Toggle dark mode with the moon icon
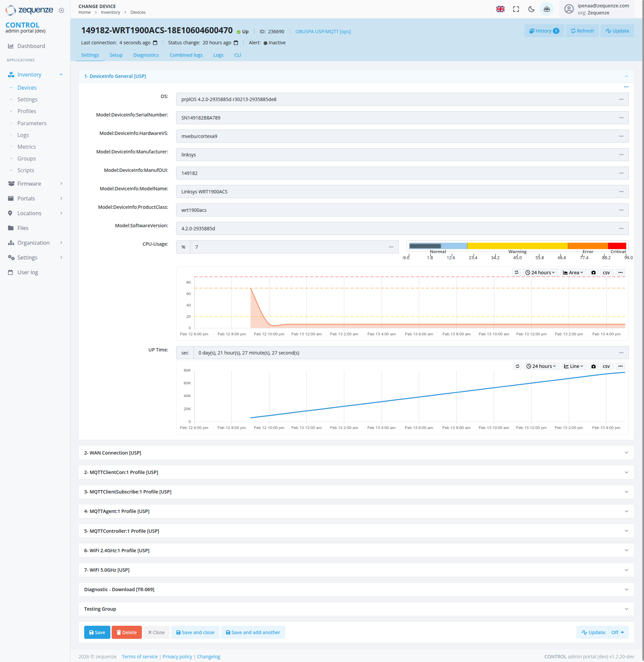Image resolution: width=644 pixels, height=662 pixels. coord(531,9)
